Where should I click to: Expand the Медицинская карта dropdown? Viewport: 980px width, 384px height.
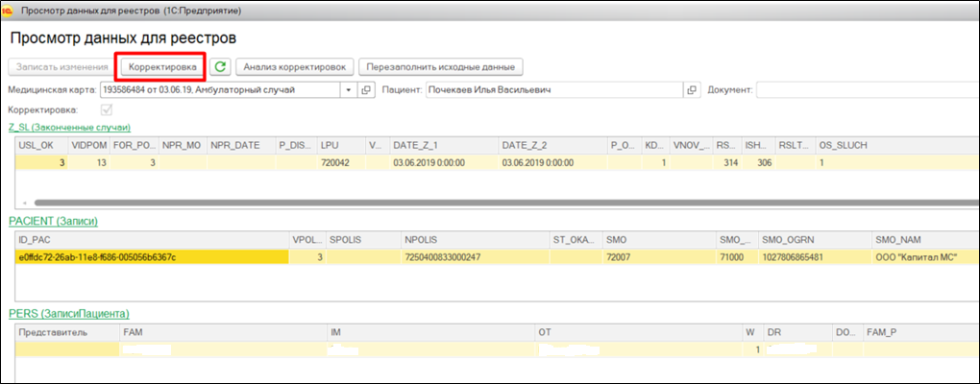[x=348, y=90]
